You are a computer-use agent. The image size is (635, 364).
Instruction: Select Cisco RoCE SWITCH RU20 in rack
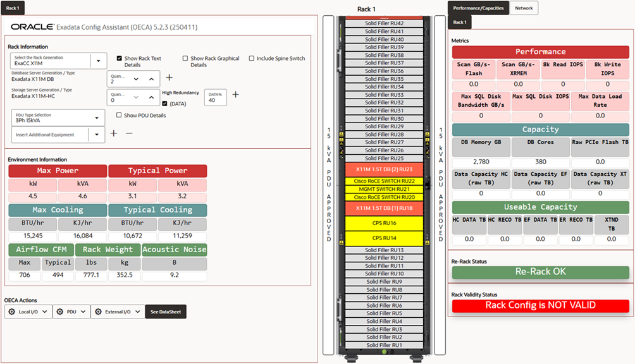pos(385,197)
